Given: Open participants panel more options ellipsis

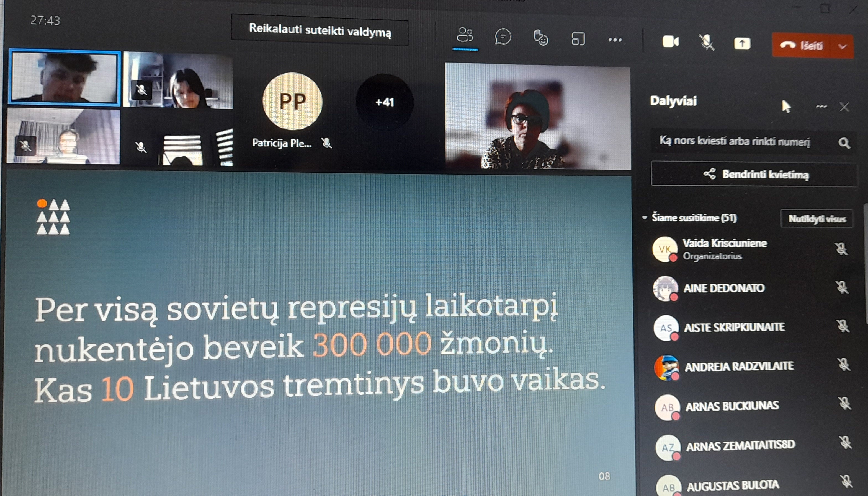Looking at the screenshot, I should click(821, 107).
